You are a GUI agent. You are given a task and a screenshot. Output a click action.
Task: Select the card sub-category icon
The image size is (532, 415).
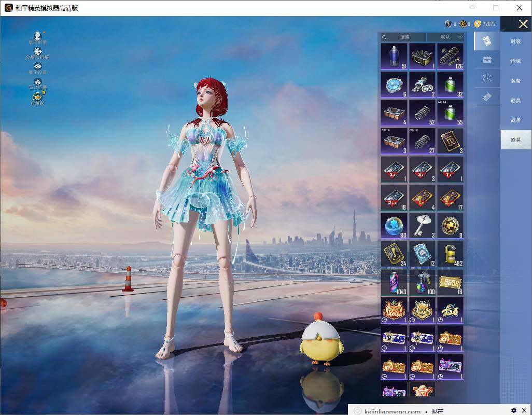(x=487, y=41)
